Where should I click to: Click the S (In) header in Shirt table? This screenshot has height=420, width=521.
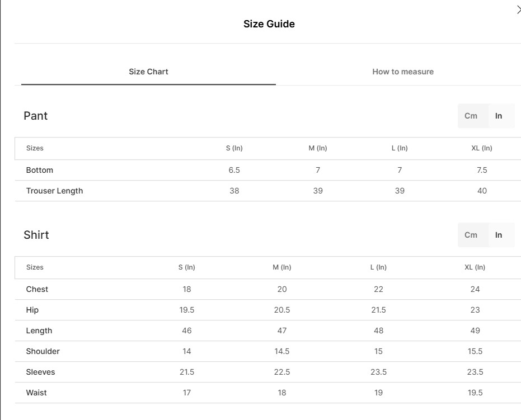(x=187, y=267)
